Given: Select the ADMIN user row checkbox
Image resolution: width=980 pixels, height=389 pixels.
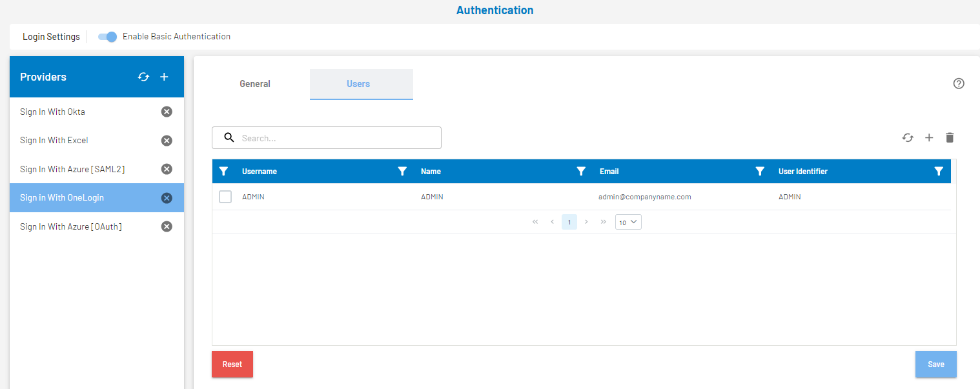Looking at the screenshot, I should point(225,196).
